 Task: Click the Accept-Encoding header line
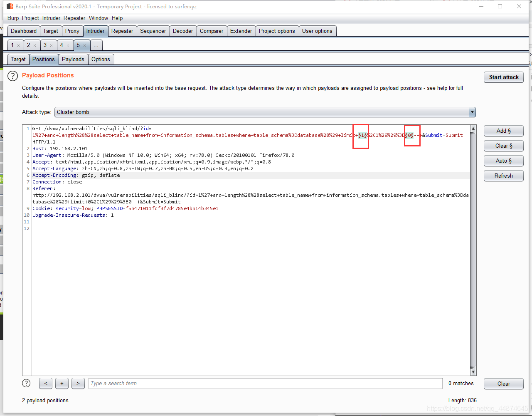click(x=76, y=175)
